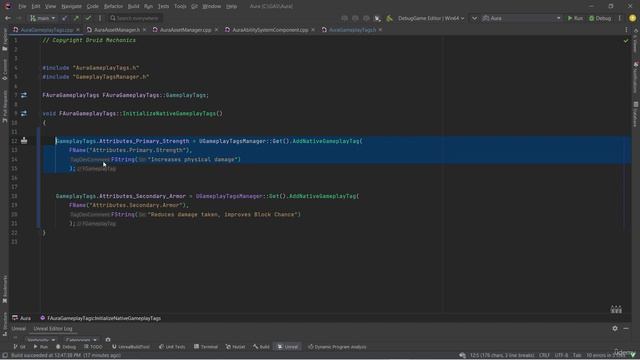Click the gutter icon on line 7
The image size is (640, 360).
[x=24, y=95]
